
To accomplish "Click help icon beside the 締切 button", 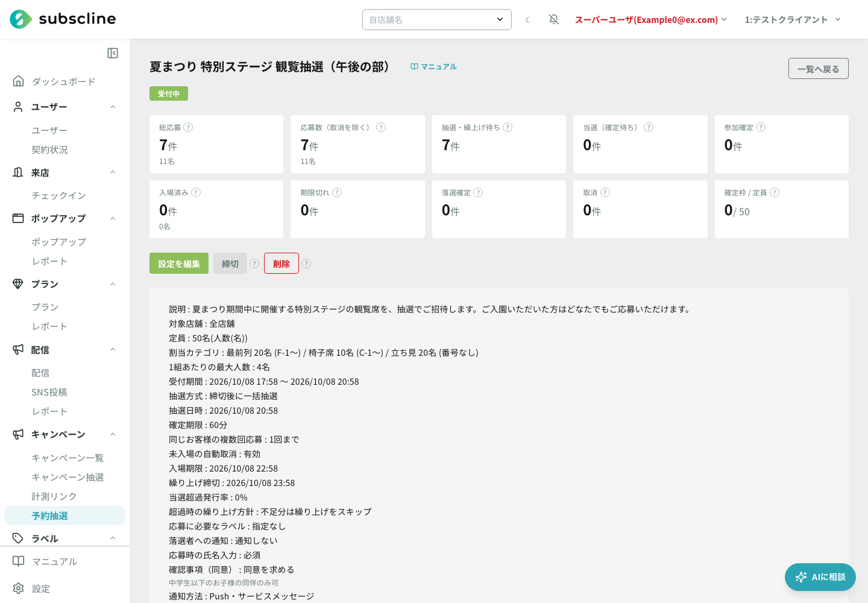I will (254, 264).
